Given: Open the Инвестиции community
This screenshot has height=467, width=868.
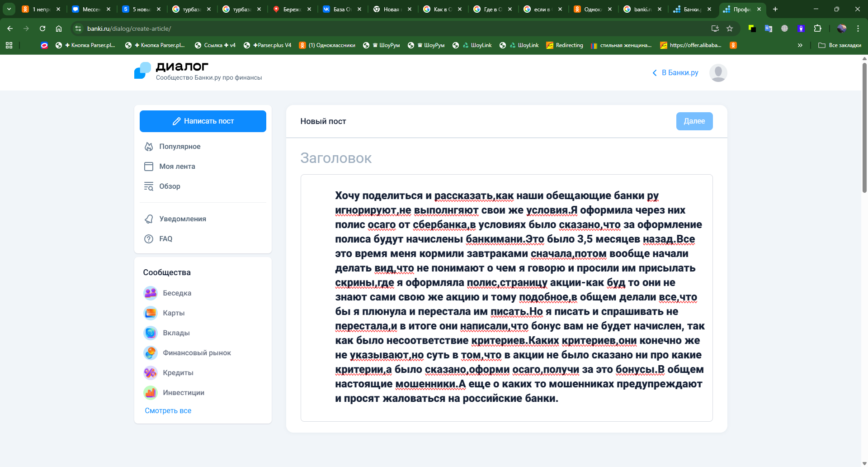Looking at the screenshot, I should tap(174, 393).
